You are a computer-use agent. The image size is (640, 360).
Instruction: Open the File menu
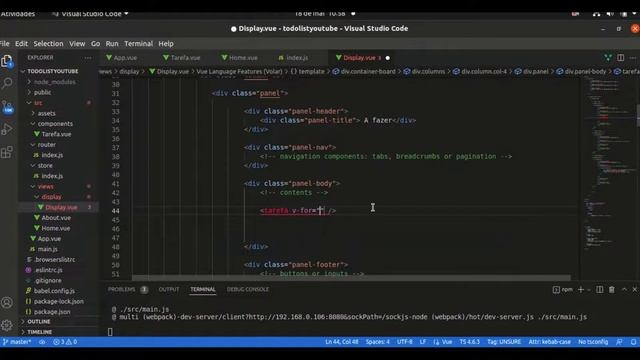(4, 44)
